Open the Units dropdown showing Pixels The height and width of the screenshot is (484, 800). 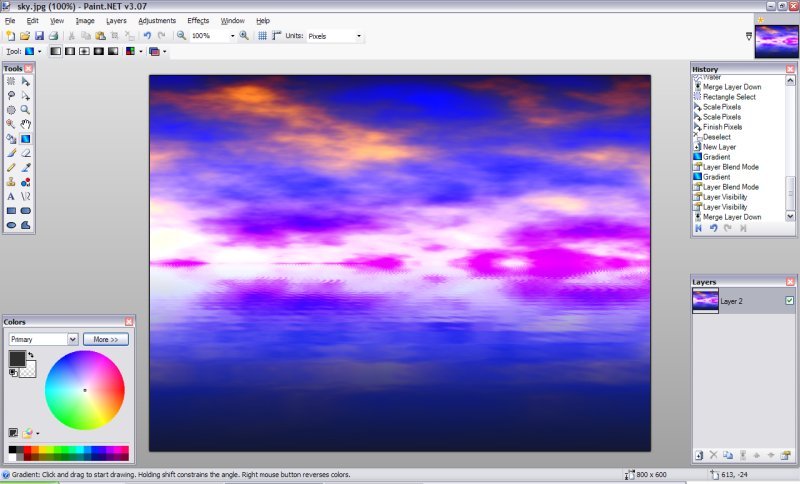pyautogui.click(x=359, y=36)
